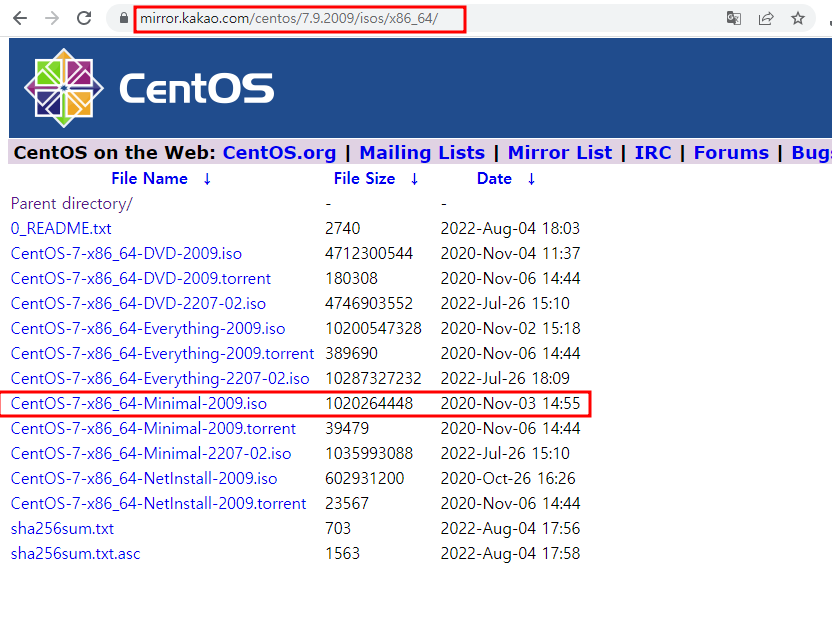The width and height of the screenshot is (832, 624).
Task: Click the browser forward arrow
Action: (x=52, y=19)
